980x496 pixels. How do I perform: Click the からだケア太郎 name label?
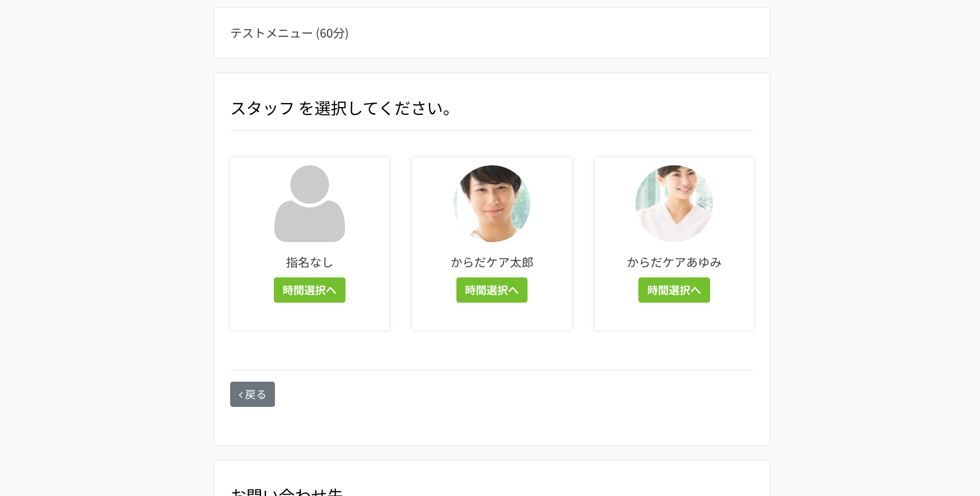492,262
